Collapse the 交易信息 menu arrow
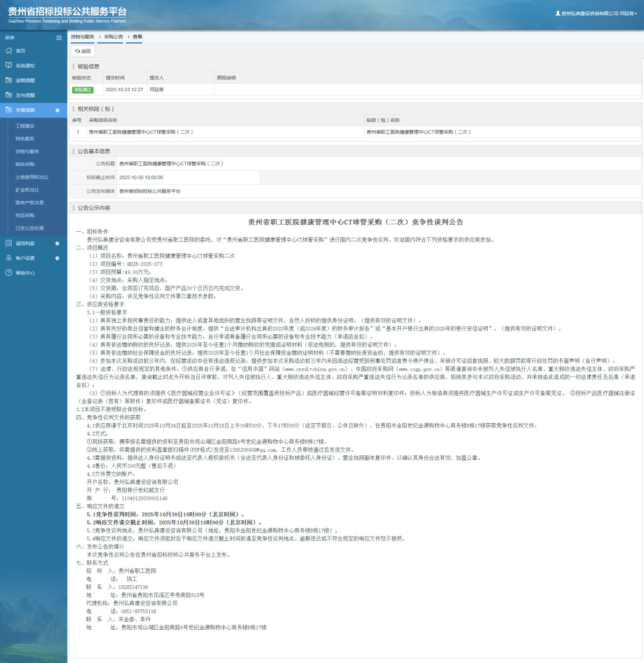 [x=57, y=110]
